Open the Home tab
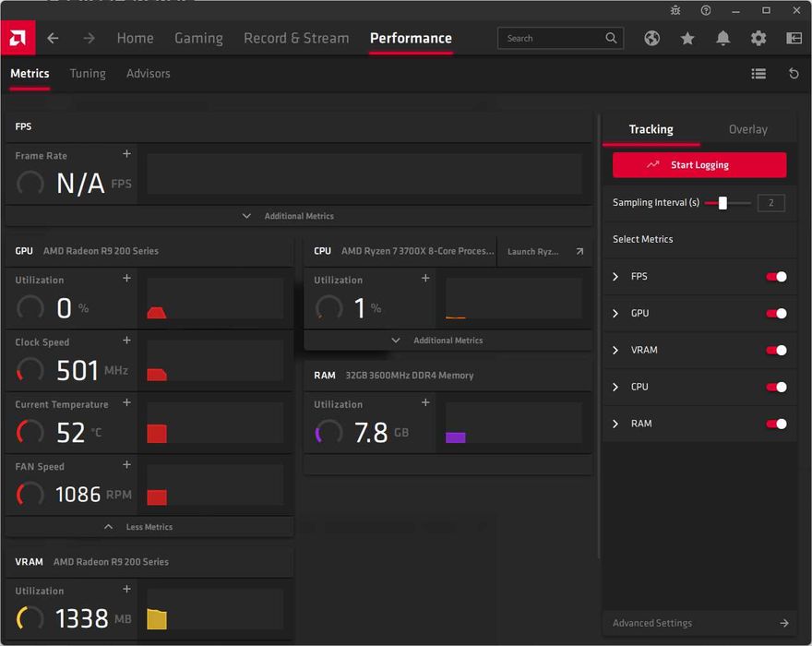Screen dimensions: 812x646 [x=135, y=39]
